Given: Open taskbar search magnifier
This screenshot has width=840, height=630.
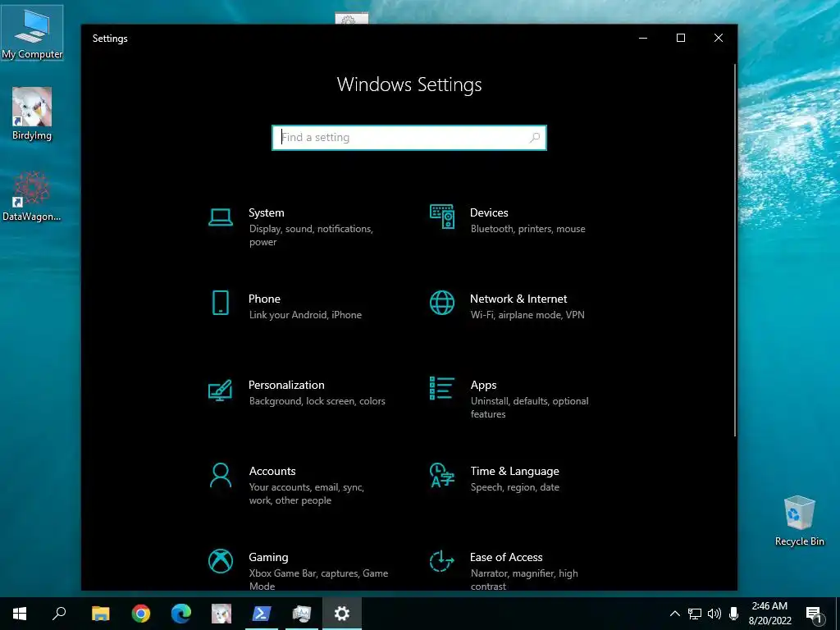Looking at the screenshot, I should [59, 614].
